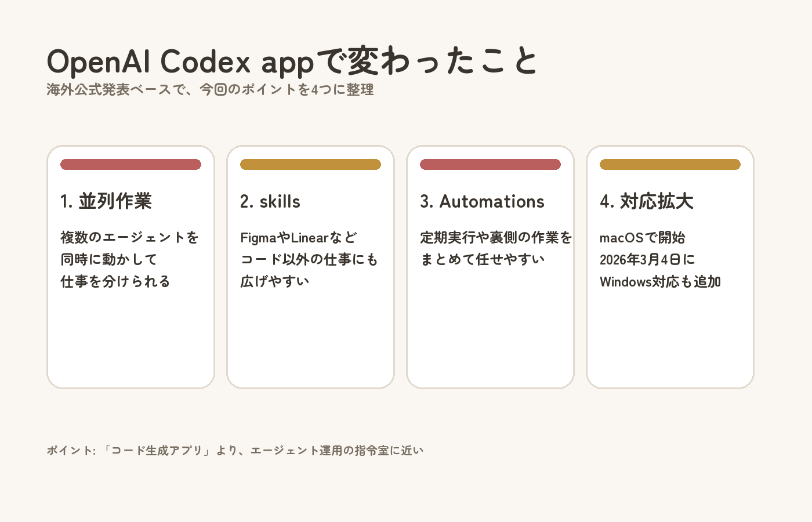This screenshot has width=812, height=522.
Task: Select the '2. skills' card heading
Action: pos(270,201)
